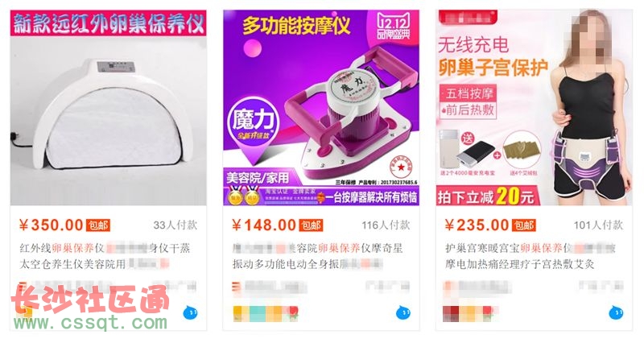Click the 116人付款 sales count
644x343 pixels.
pos(386,225)
